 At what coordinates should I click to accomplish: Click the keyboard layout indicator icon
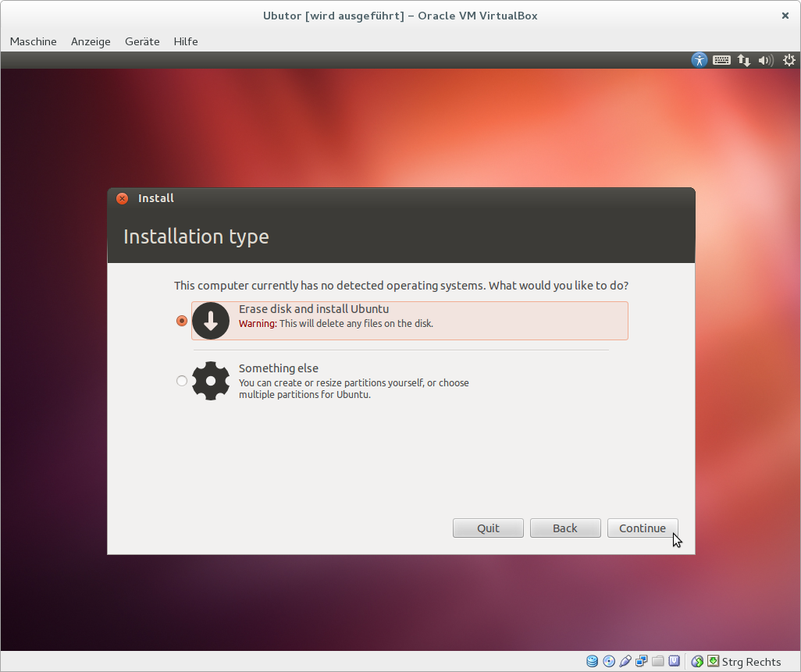[721, 60]
